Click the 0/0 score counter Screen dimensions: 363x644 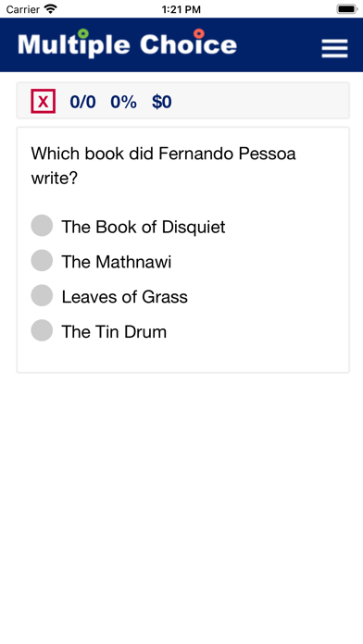pos(82,102)
